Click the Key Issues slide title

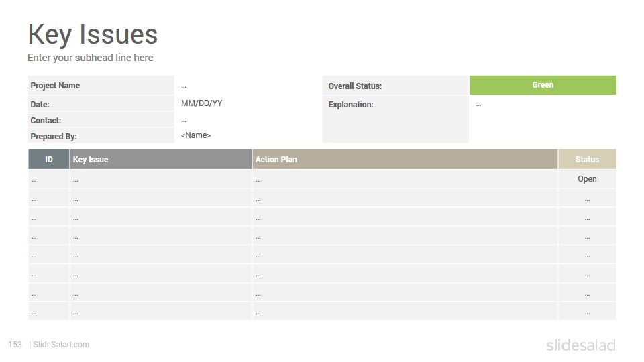(x=93, y=34)
